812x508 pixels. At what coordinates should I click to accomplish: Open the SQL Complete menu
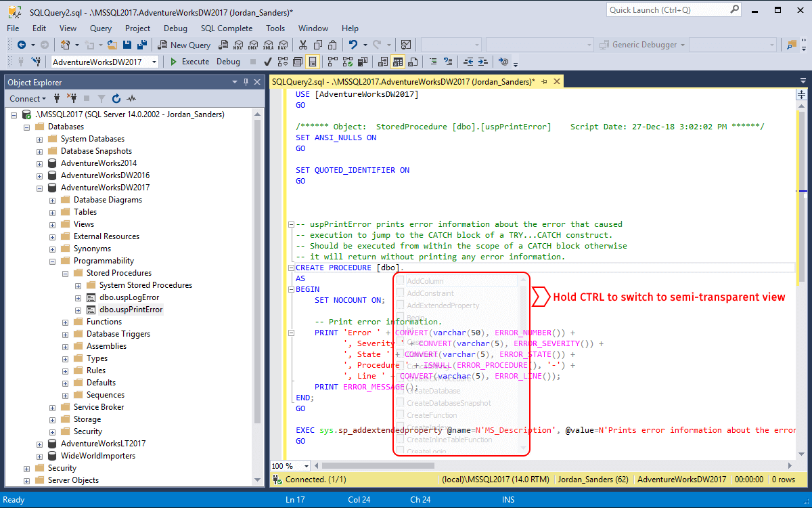pos(226,28)
